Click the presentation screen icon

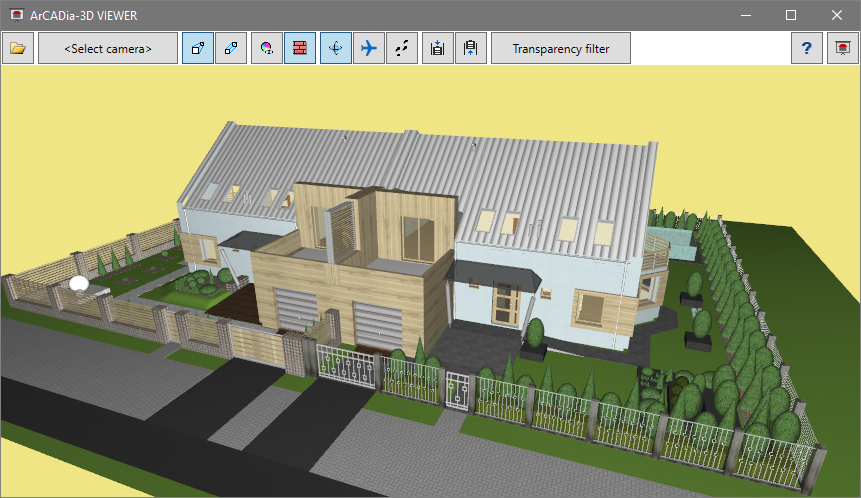click(843, 48)
